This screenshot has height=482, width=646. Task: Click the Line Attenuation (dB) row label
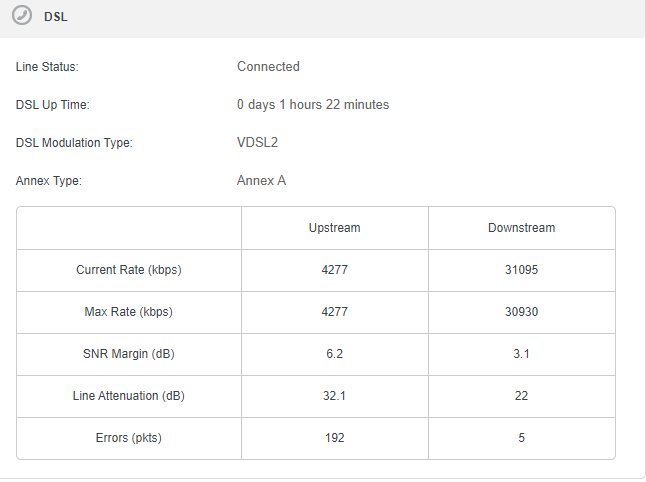pos(129,396)
